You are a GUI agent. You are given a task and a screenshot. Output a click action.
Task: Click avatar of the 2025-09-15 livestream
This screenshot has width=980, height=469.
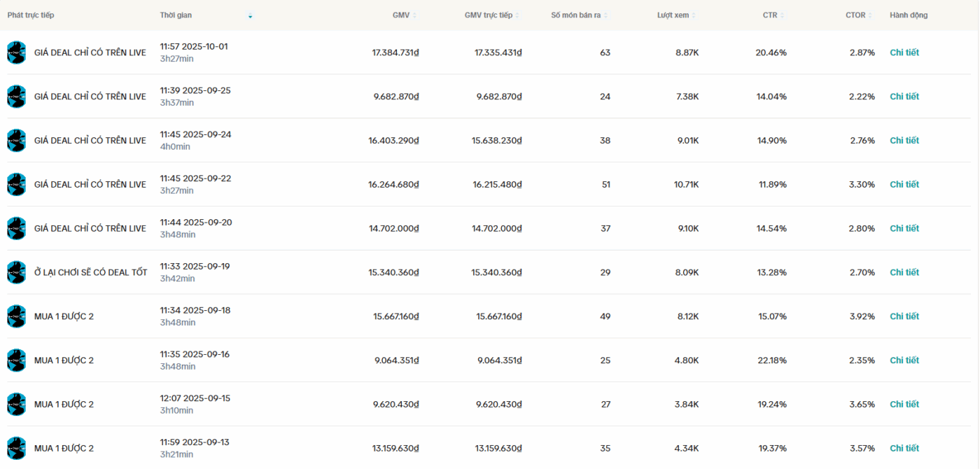click(16, 404)
